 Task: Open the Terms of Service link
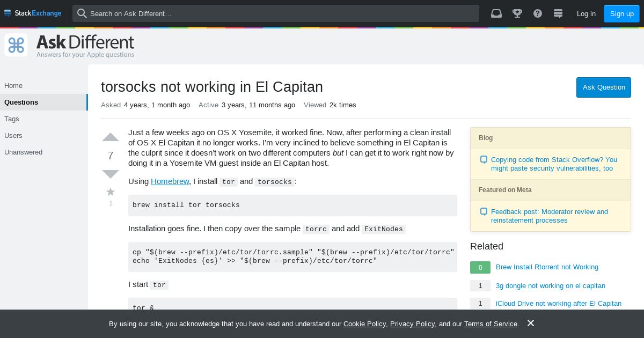point(491,324)
